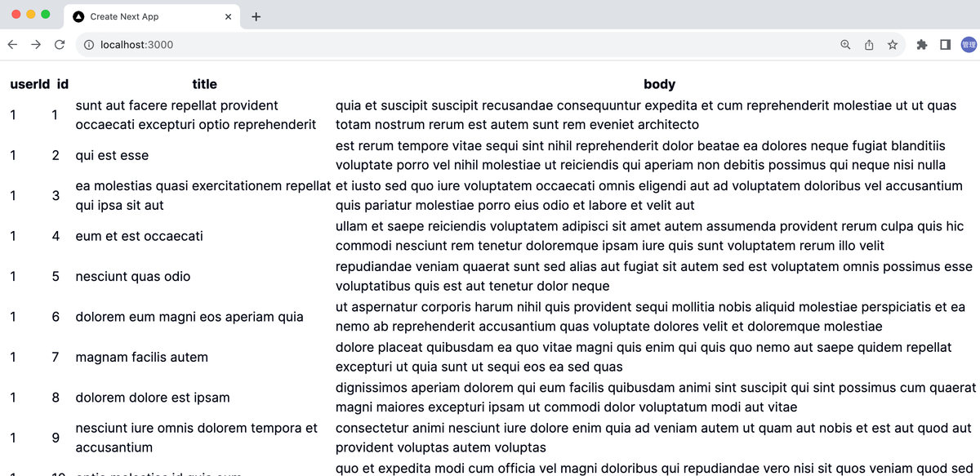980x476 pixels.
Task: Click the browser forward arrow
Action: 35,45
